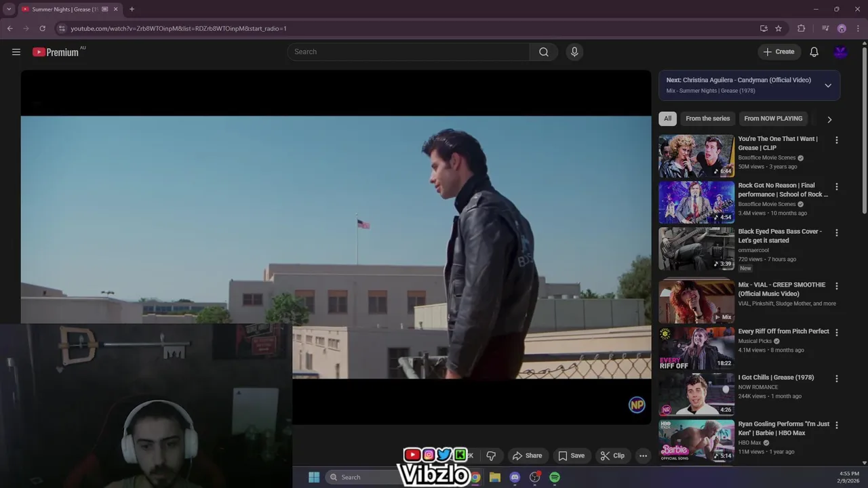Open the YouTube account avatar menu

(x=841, y=52)
